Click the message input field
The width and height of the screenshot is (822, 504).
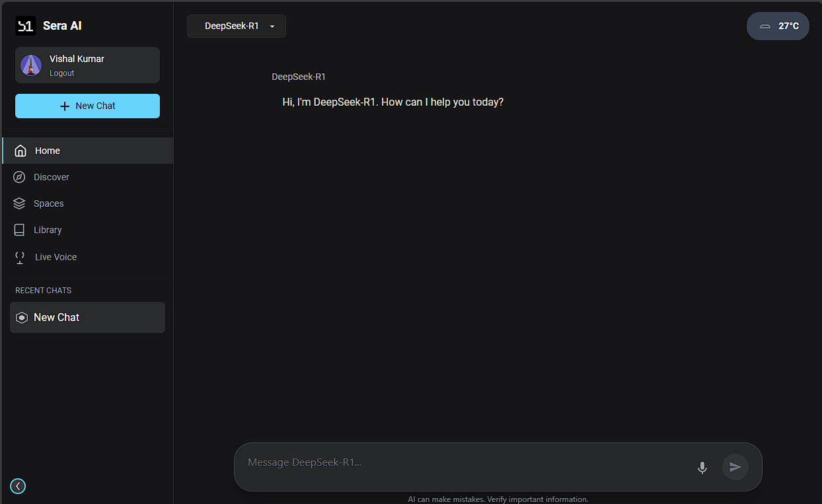(x=463, y=462)
